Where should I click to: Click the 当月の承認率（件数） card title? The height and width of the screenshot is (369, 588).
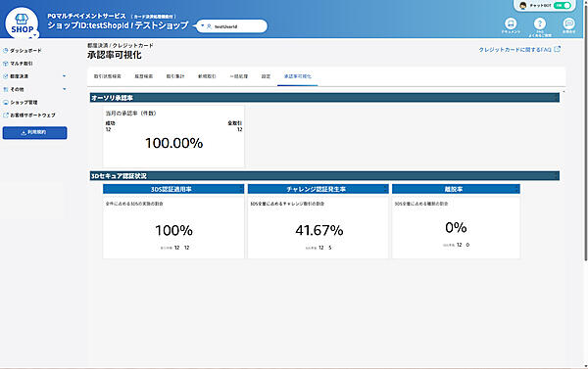click(x=130, y=114)
